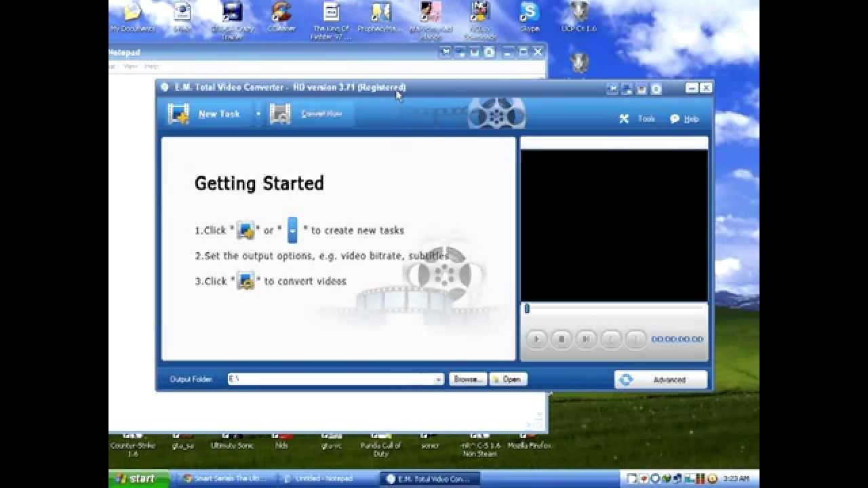Play the preview video
Image resolution: width=868 pixels, height=488 pixels.
[x=536, y=339]
